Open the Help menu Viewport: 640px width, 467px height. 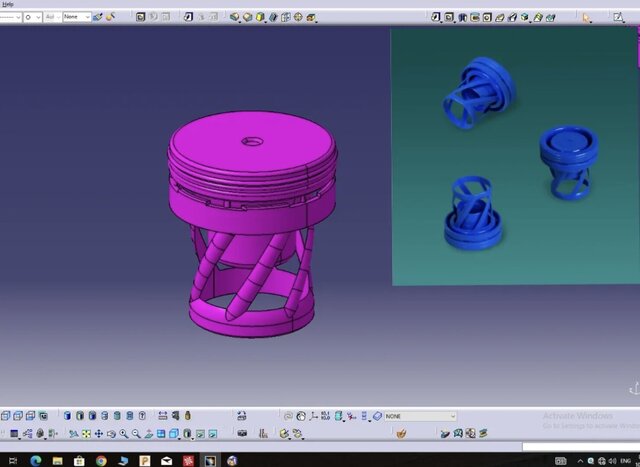[x=8, y=4]
